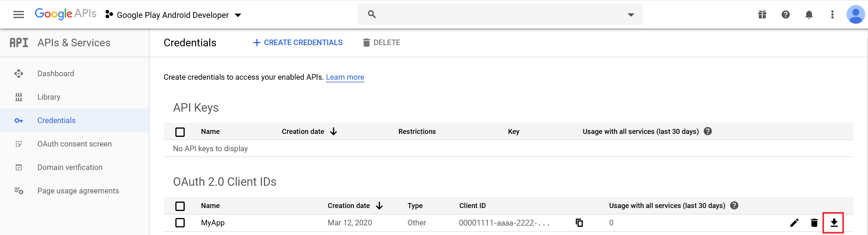Click the gift icon in header
The width and height of the screenshot is (868, 235).
(762, 15)
